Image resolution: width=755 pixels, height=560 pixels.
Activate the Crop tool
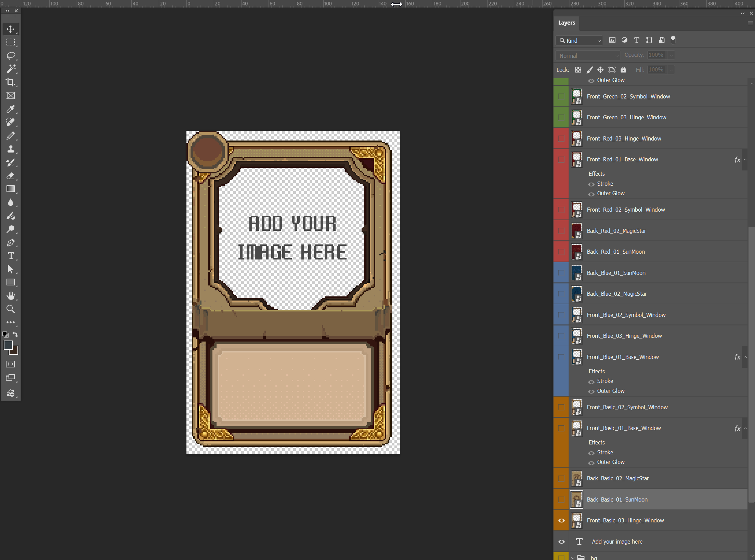tap(11, 82)
